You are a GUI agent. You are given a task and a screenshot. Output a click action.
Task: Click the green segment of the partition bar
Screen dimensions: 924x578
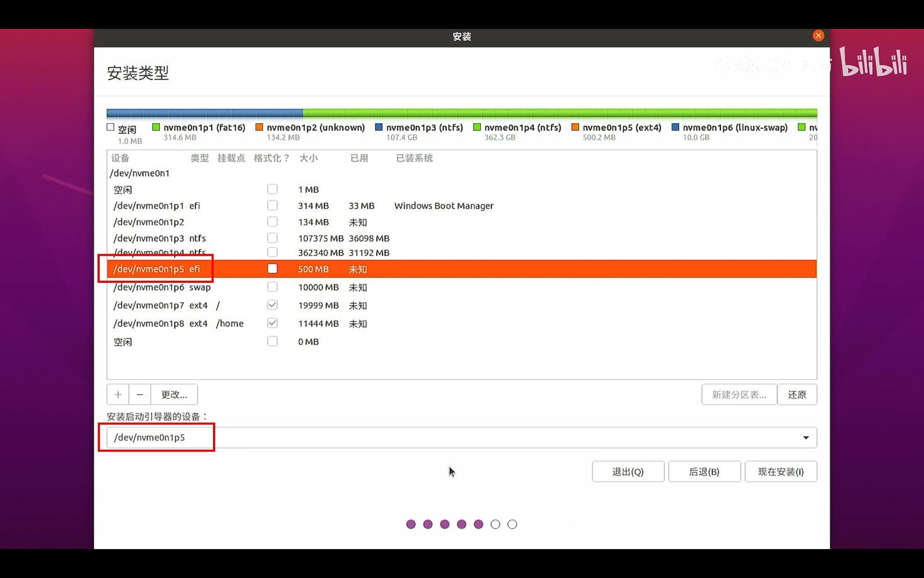tap(560, 113)
